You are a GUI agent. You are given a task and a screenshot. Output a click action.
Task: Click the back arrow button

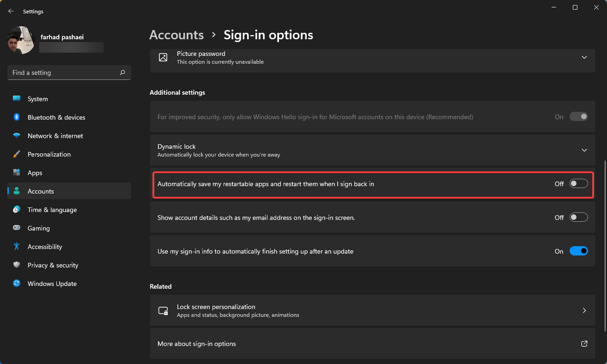point(11,11)
